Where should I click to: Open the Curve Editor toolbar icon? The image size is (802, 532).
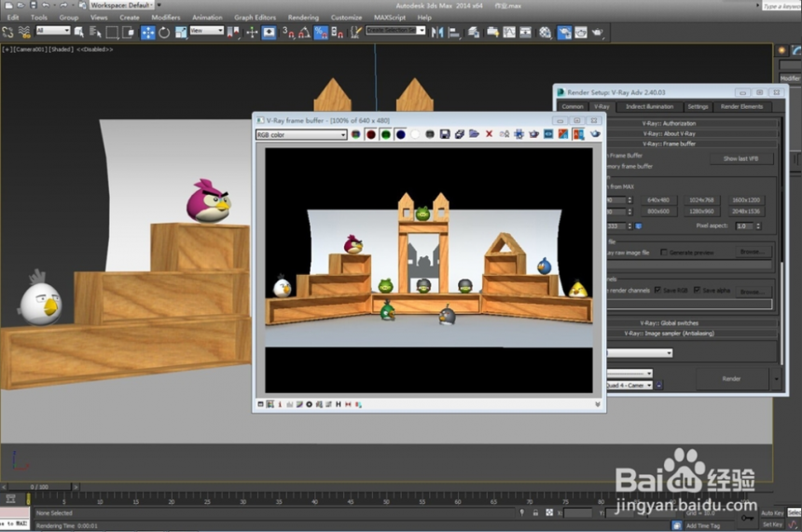click(x=509, y=33)
